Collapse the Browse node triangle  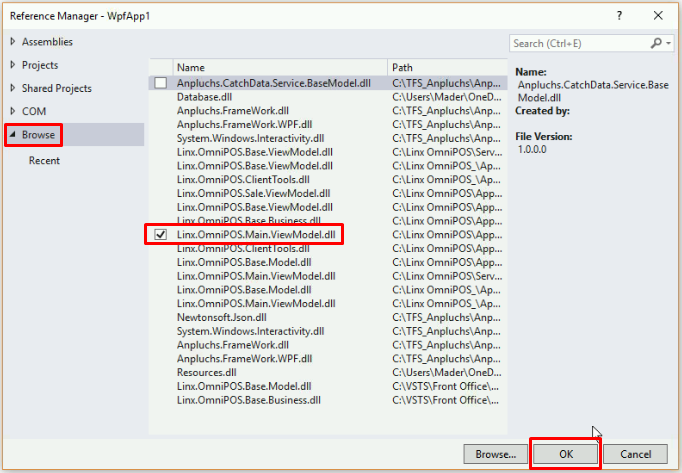(x=13, y=134)
